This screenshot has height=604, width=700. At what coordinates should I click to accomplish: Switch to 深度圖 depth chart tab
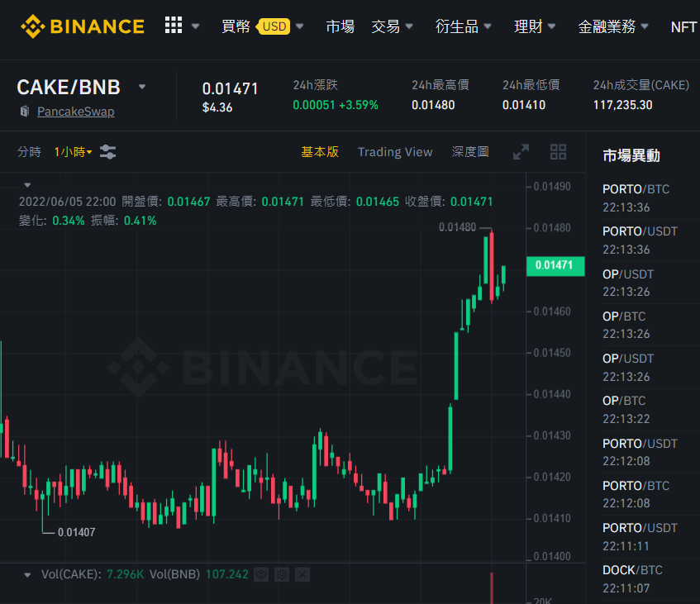pos(470,152)
